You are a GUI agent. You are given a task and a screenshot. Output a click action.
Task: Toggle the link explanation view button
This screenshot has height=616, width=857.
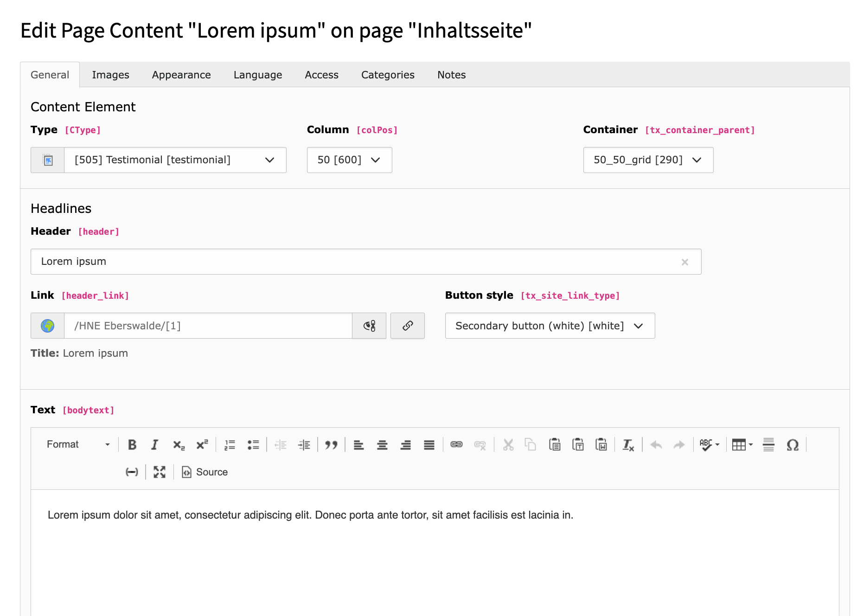[x=369, y=326]
